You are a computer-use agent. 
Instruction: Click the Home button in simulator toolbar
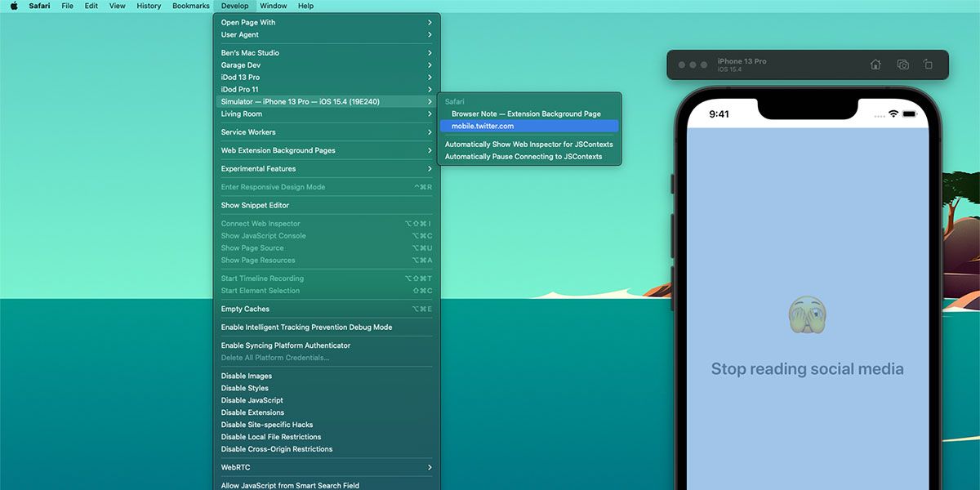(x=875, y=65)
